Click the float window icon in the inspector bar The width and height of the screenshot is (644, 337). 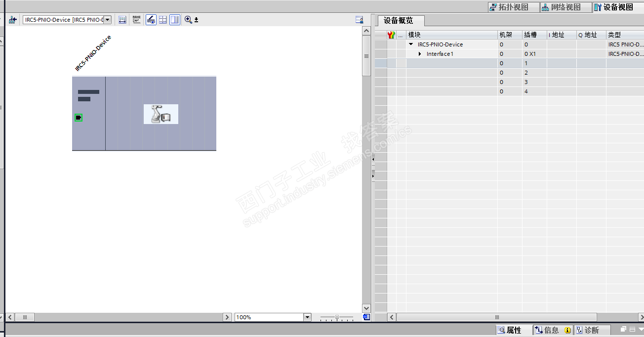pyautogui.click(x=624, y=329)
